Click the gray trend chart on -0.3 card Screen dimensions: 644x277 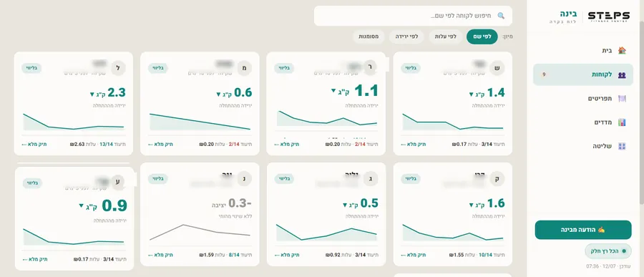200,233
